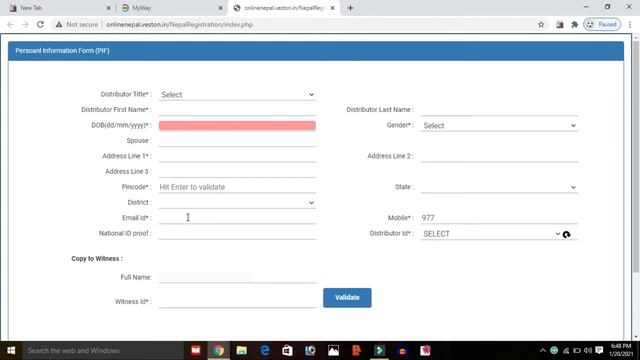Click the Not secure warning icon
Screen dimensions: 640x360
(x=59, y=24)
